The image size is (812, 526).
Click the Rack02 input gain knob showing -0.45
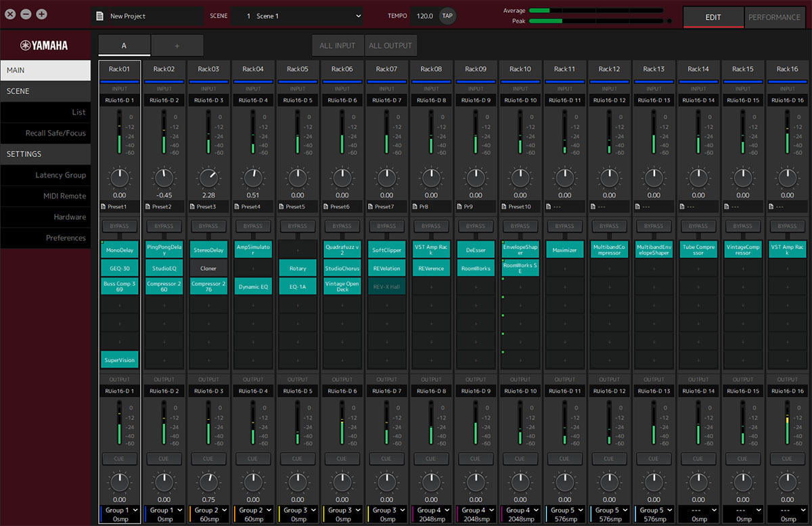164,179
